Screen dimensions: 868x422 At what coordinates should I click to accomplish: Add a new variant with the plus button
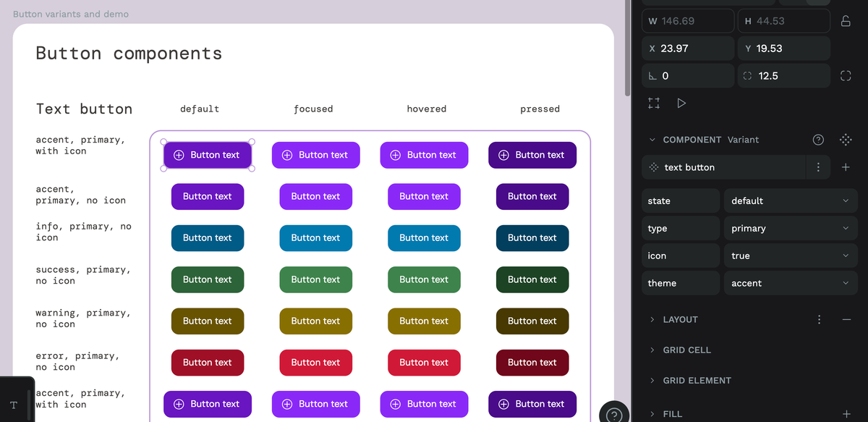pos(845,166)
